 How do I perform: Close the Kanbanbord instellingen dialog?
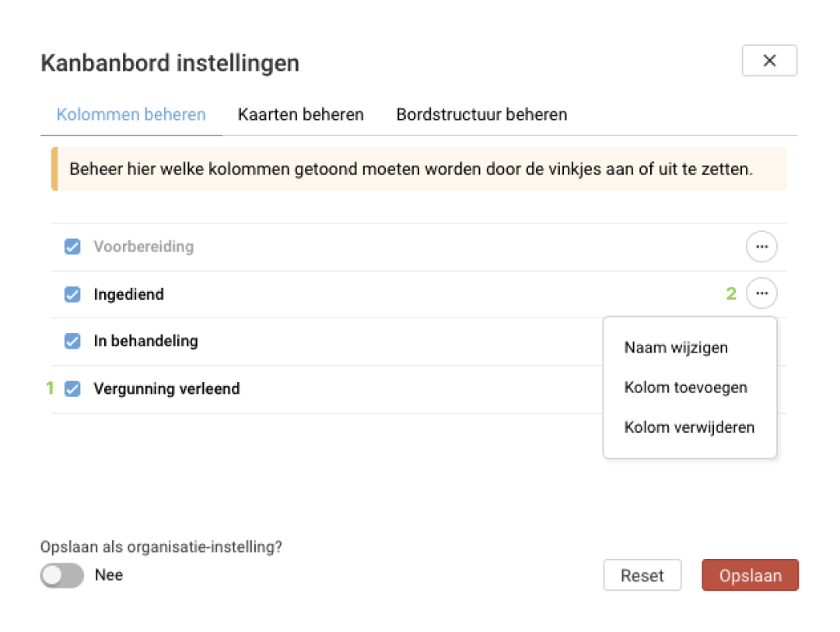[769, 61]
